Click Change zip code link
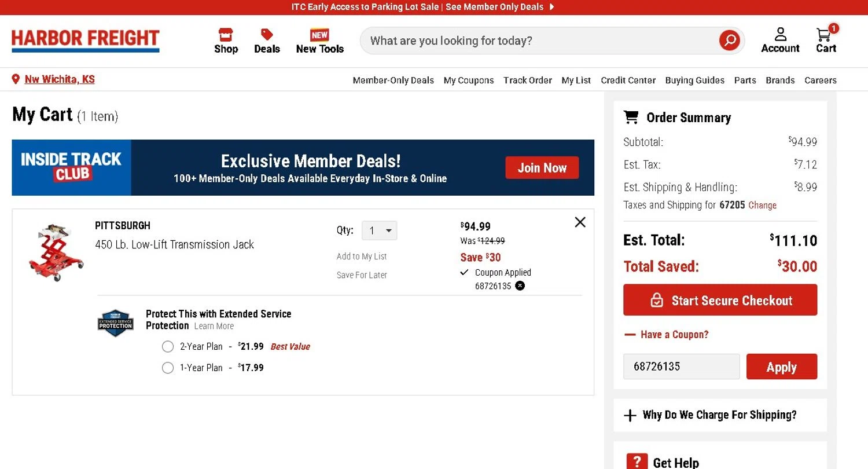Viewport: 868px width, 469px height. tap(763, 205)
